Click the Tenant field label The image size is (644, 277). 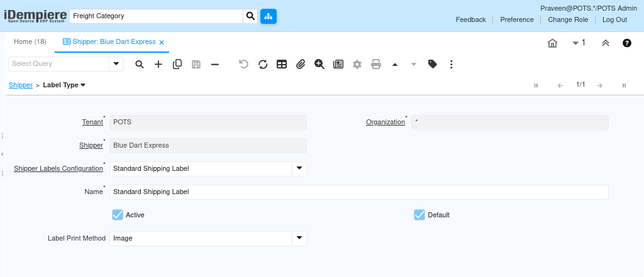coord(92,122)
